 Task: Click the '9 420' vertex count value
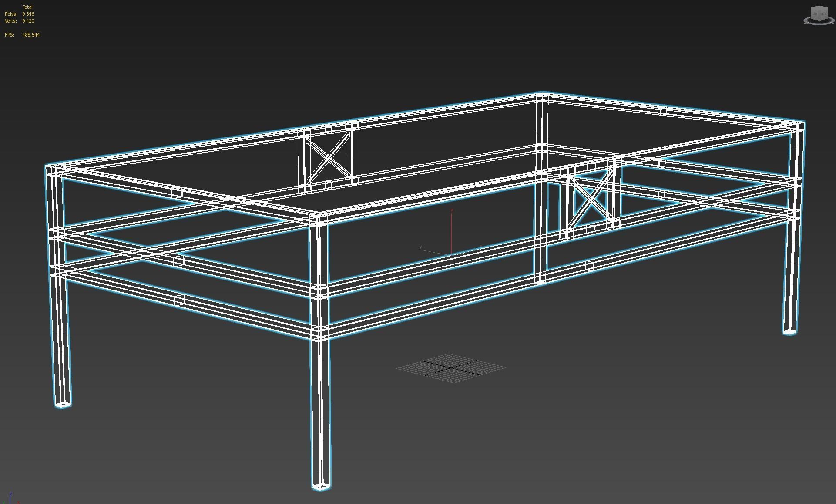click(28, 21)
